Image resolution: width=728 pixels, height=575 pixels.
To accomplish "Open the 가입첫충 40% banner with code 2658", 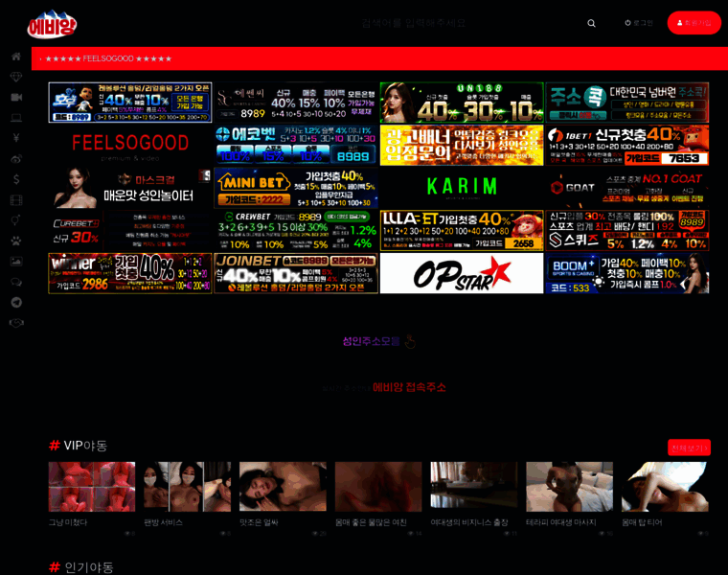I will coord(462,230).
